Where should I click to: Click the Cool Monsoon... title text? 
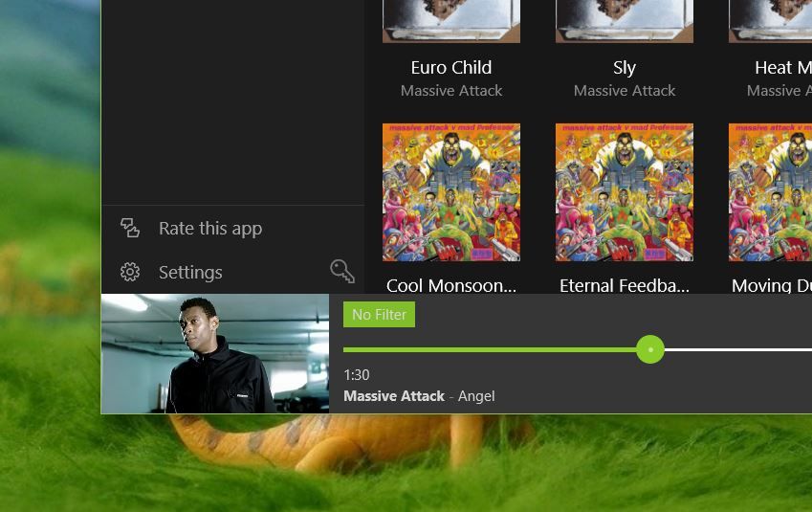coord(451,285)
